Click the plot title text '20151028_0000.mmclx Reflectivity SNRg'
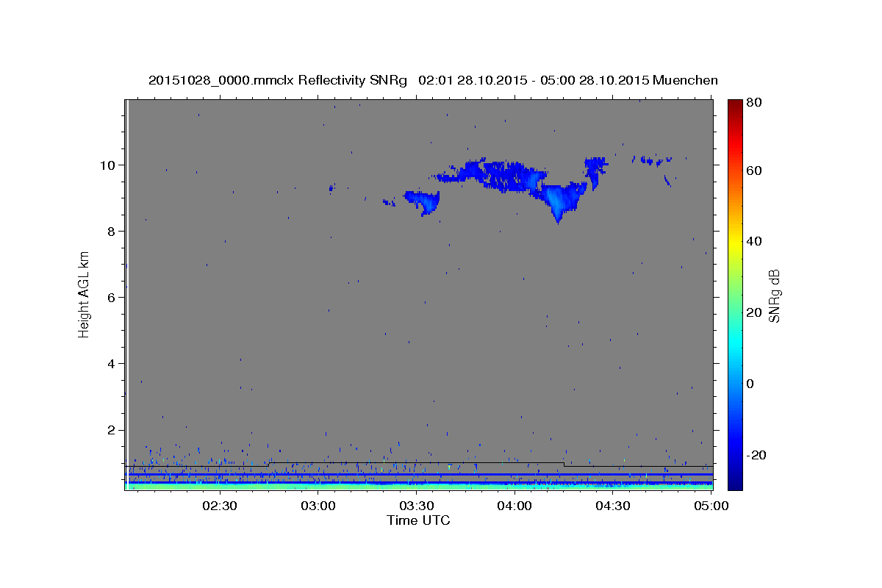The image size is (882, 588). [278, 80]
